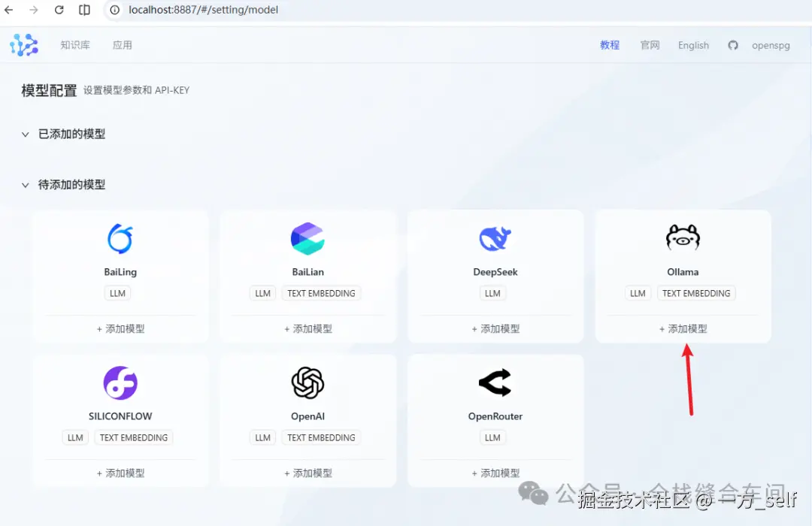Add a model under OpenRouter
The height and width of the screenshot is (526, 812).
pos(495,473)
